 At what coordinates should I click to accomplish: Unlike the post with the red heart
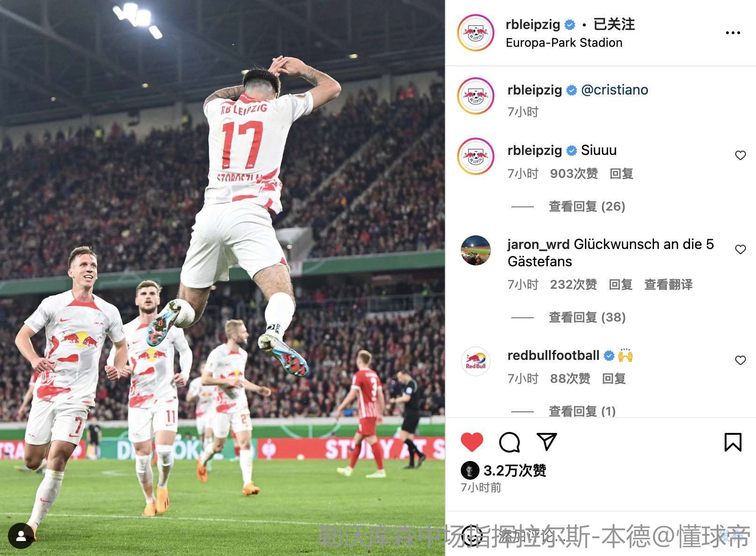[x=472, y=442]
